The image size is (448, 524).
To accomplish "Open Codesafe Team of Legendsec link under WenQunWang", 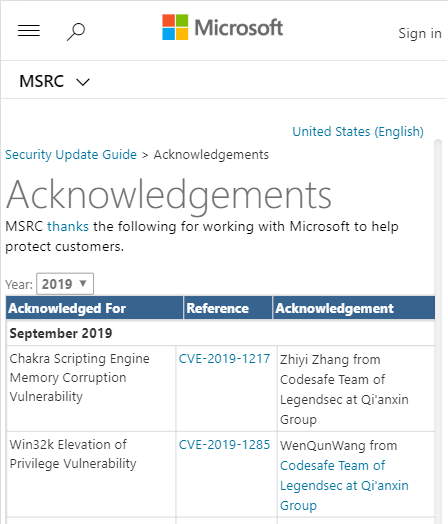I will click(x=344, y=485).
